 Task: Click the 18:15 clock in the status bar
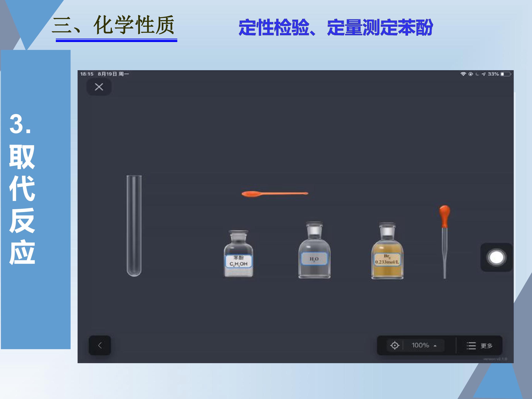tap(87, 74)
